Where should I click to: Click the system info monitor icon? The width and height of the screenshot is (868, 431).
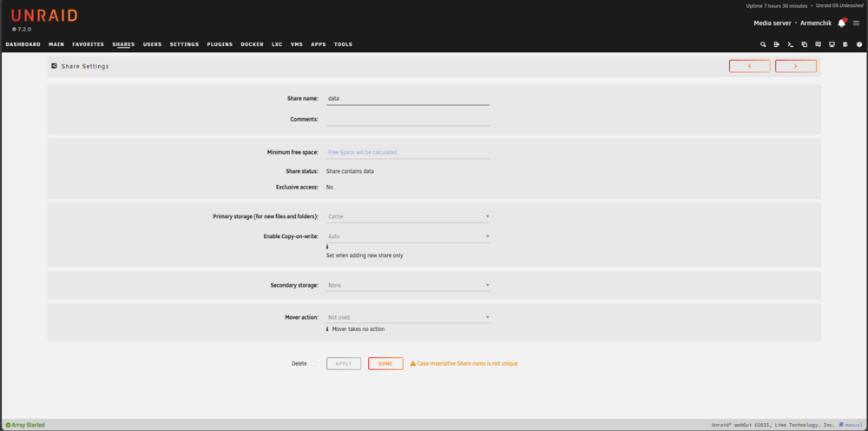[832, 44]
